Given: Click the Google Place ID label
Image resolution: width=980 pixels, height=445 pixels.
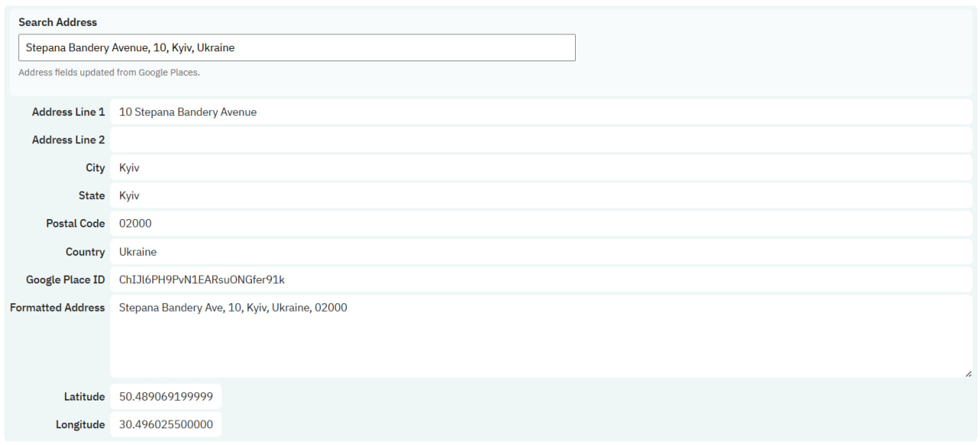Looking at the screenshot, I should (x=65, y=280).
